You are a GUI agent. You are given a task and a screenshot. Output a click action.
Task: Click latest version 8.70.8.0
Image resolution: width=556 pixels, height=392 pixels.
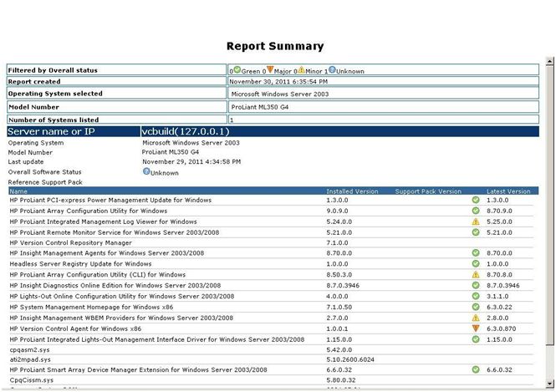(x=499, y=274)
